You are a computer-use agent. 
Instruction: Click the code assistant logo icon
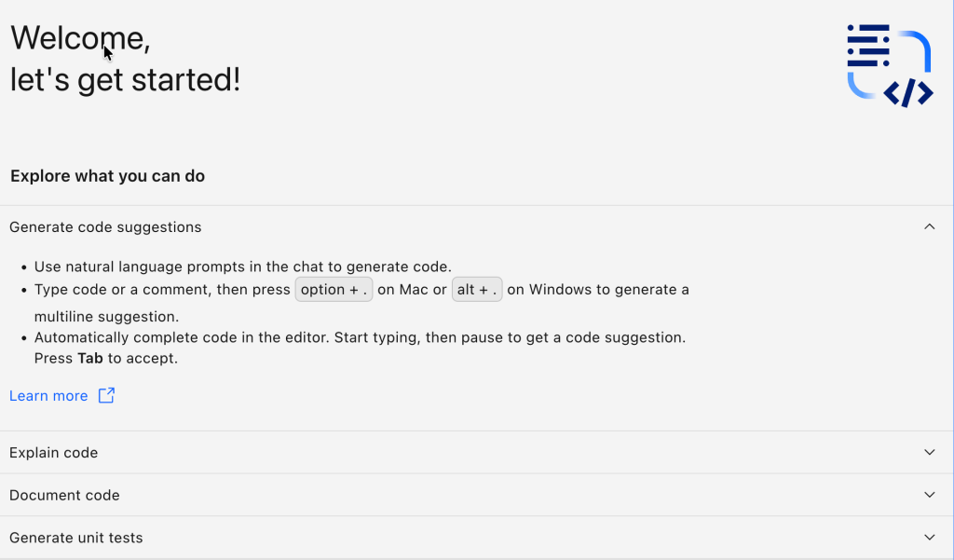[x=889, y=66]
